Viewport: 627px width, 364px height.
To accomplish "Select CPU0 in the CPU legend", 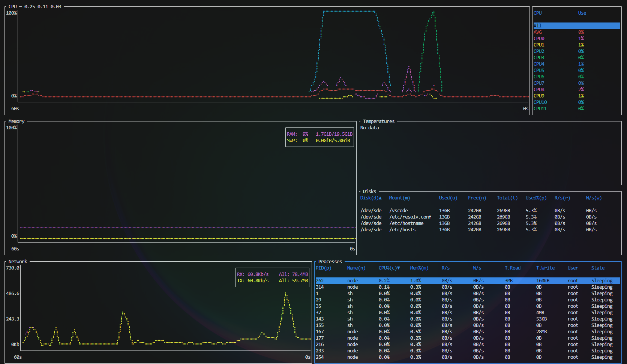I will click(x=539, y=39).
